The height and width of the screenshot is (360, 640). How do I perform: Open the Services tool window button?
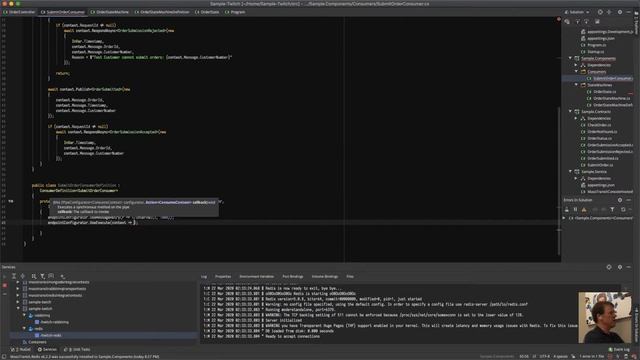coord(47,349)
